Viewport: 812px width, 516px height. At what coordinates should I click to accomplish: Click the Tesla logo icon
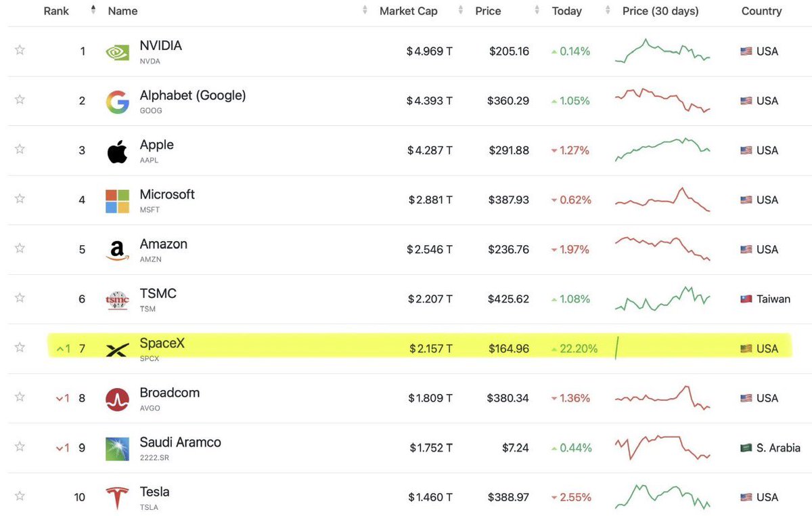117,498
